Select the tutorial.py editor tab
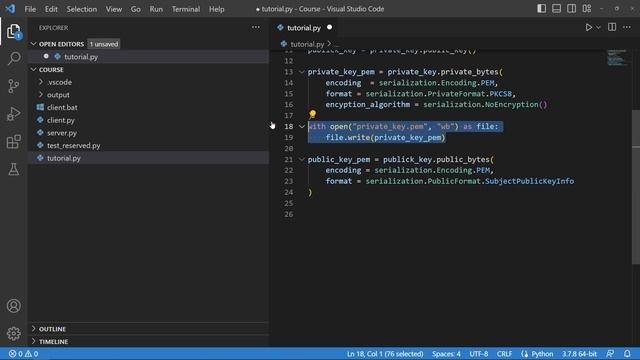 (304, 28)
